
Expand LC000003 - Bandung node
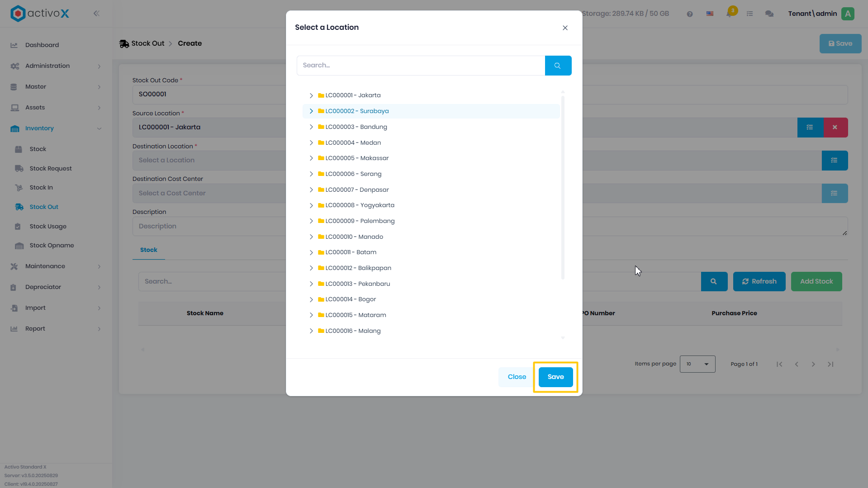point(311,127)
